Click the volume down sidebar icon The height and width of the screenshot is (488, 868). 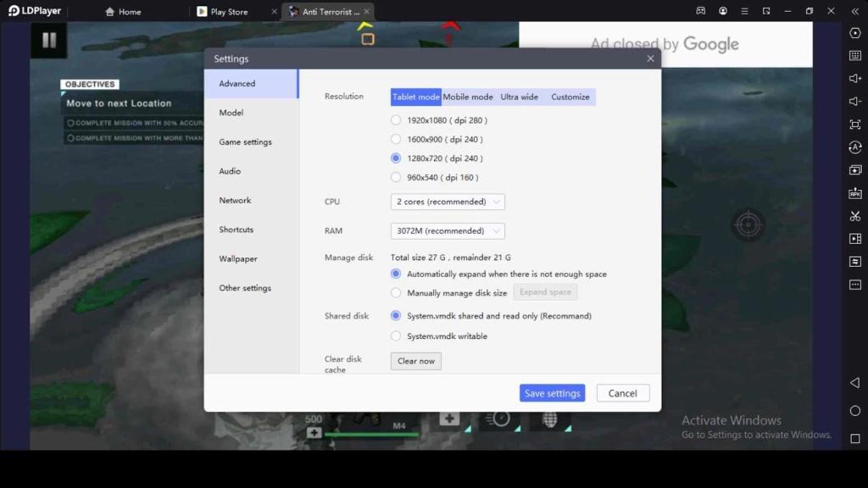(855, 102)
